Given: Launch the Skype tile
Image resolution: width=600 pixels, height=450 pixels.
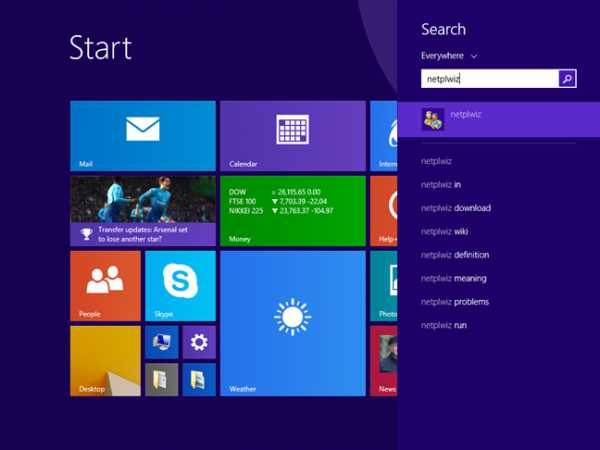Looking at the screenshot, I should (181, 286).
